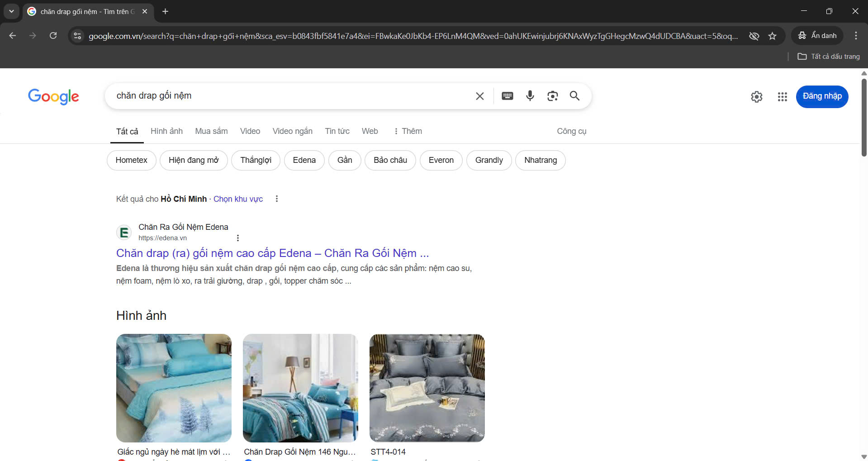Open Chrome's three-dot menu
868x461 pixels.
pos(856,36)
